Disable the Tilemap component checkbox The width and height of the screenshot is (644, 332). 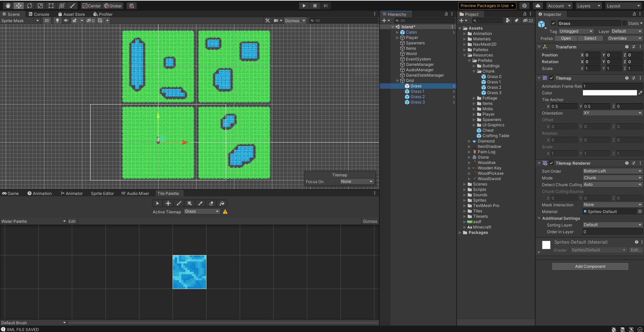point(551,78)
